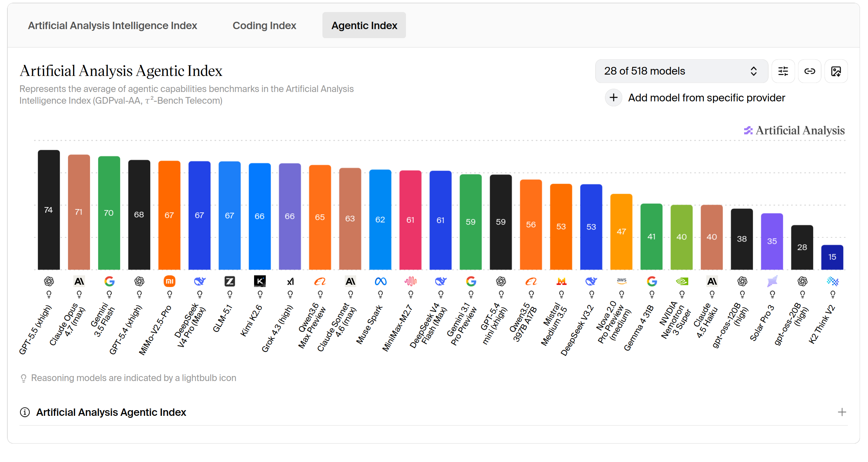Click the AWS logo under Nova 2.0 Pro
Viewport: 868px width, 462px height.
coord(621,281)
